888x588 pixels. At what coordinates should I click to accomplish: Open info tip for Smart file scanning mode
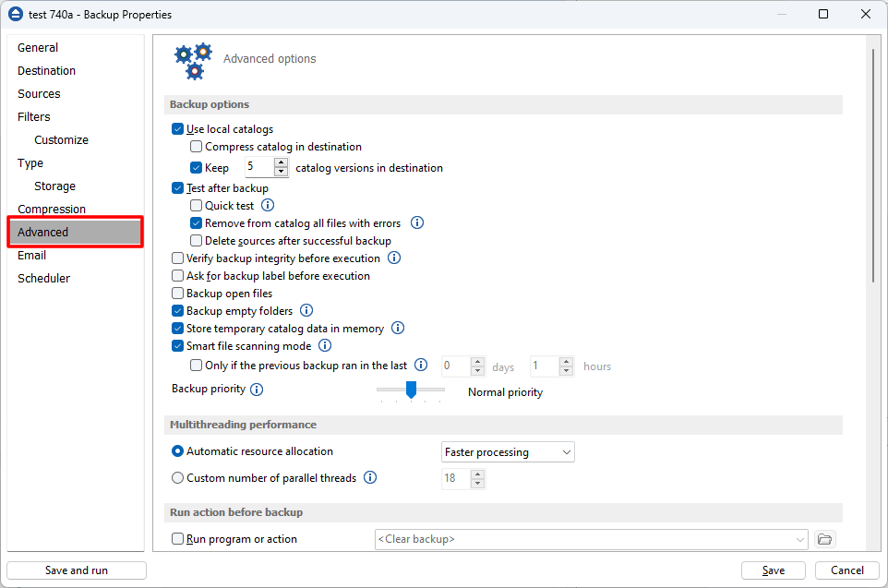[x=325, y=346]
